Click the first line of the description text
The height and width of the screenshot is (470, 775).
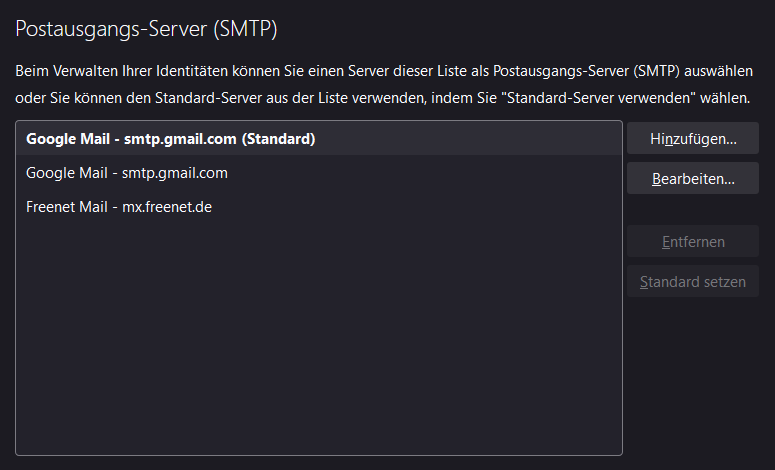pyautogui.click(x=382, y=73)
